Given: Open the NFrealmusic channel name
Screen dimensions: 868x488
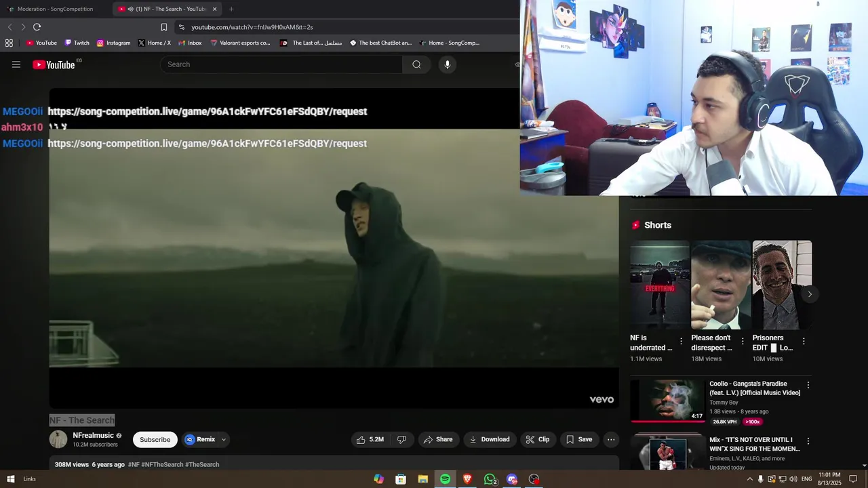Looking at the screenshot, I should 94,435.
